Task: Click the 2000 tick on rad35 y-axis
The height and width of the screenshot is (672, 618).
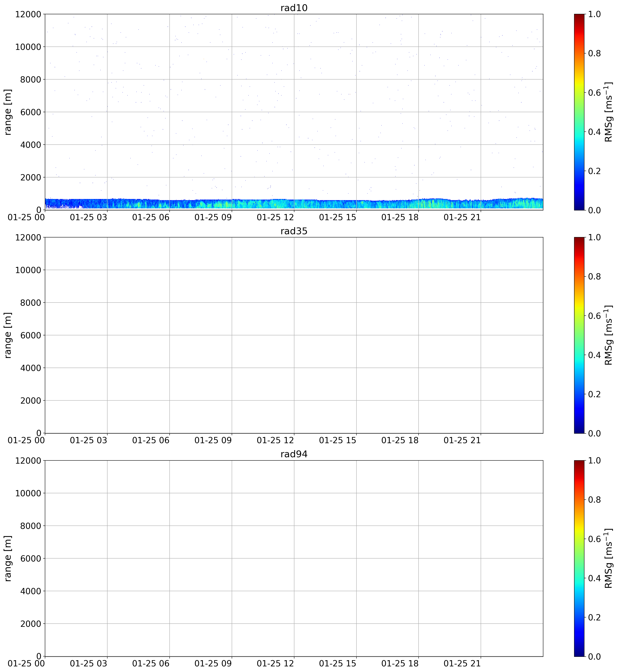Action: [31, 401]
